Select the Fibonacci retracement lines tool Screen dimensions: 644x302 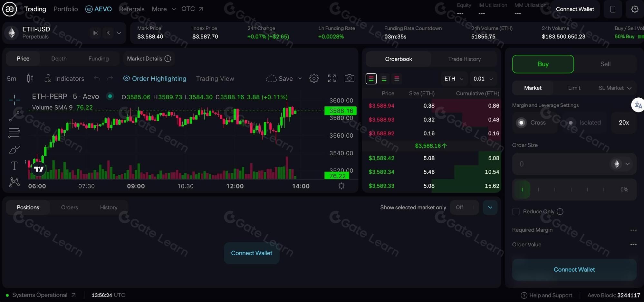click(14, 132)
